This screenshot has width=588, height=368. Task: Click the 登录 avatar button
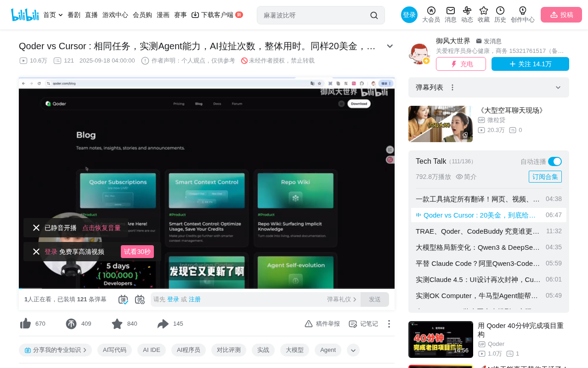pyautogui.click(x=409, y=15)
